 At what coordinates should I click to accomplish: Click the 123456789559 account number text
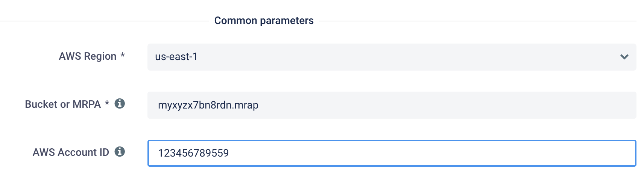(x=193, y=153)
